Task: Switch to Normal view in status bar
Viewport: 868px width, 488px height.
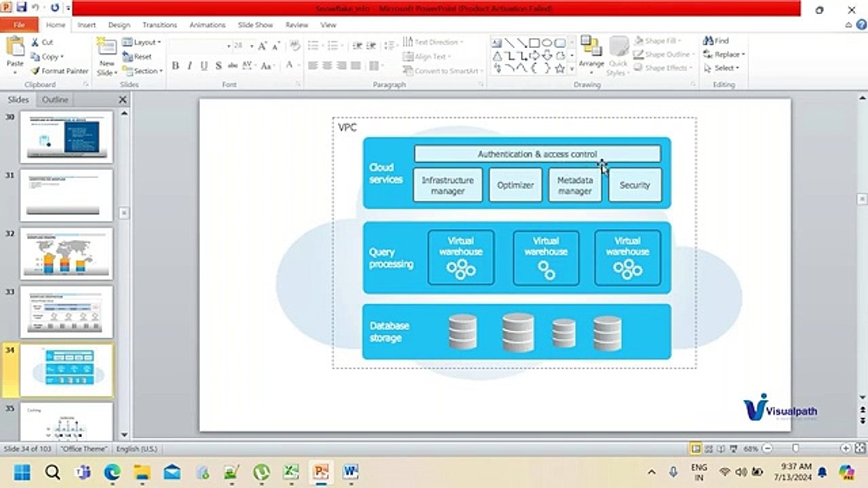Action: coord(695,449)
